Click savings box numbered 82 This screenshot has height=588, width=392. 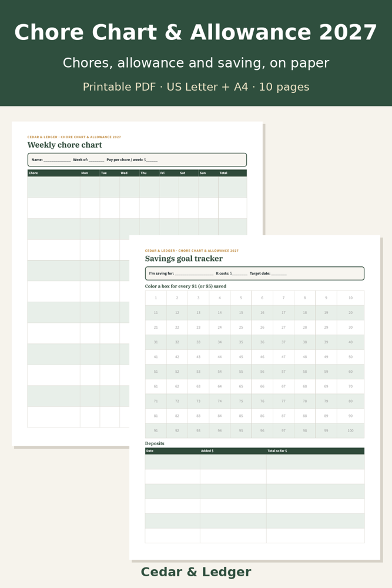[177, 416]
